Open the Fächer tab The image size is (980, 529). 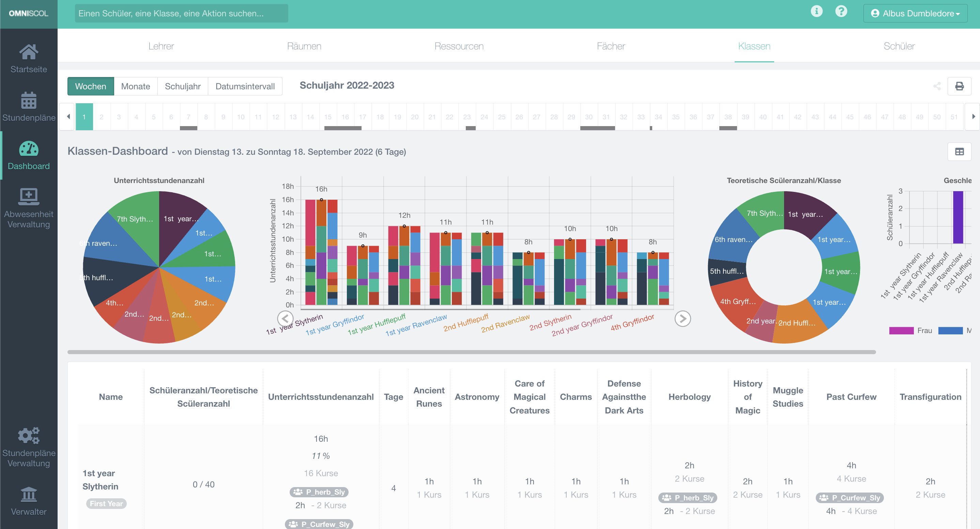point(611,46)
